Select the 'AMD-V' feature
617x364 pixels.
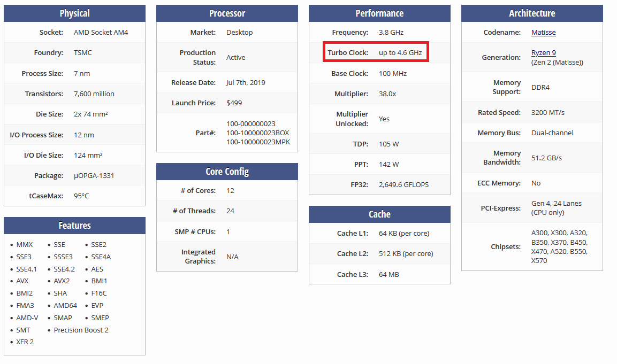pyautogui.click(x=27, y=318)
